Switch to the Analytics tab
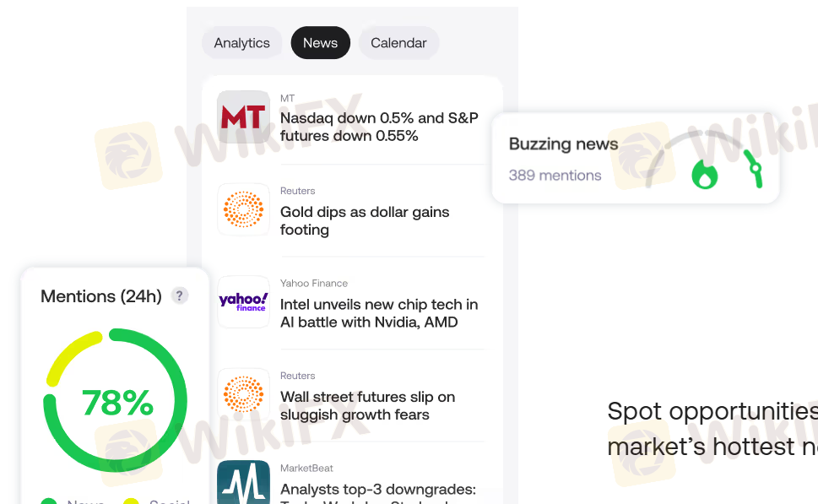 242,43
